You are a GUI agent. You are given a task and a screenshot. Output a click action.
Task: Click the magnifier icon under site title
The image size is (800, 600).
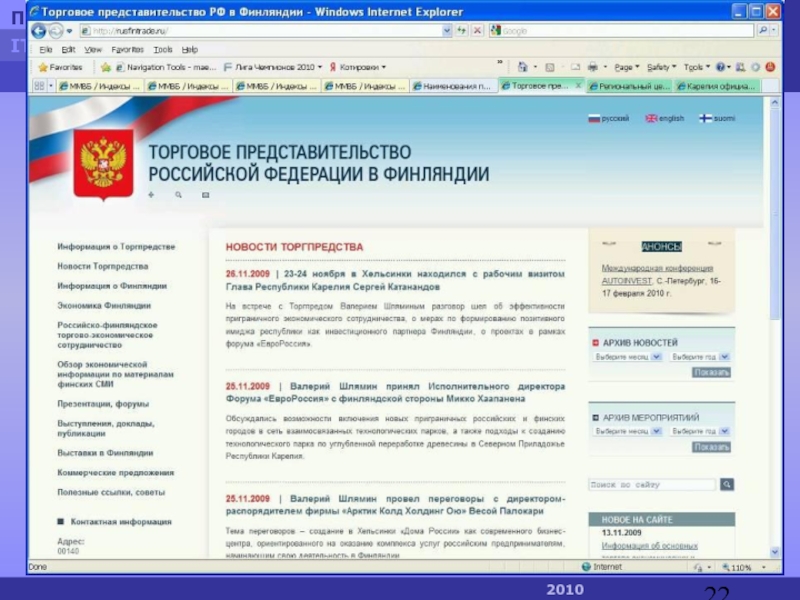(178, 195)
